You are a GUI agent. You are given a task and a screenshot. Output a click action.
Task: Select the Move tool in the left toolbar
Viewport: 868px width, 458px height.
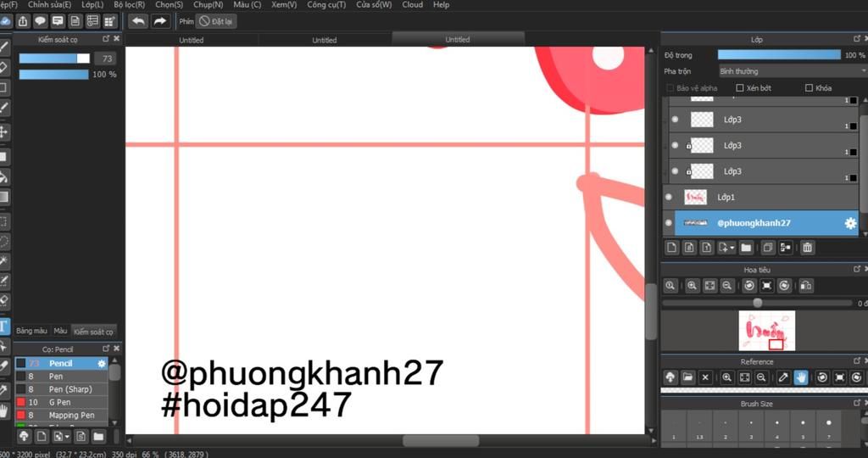point(4,131)
